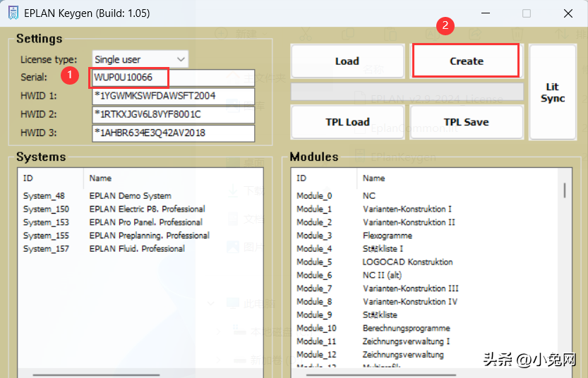Sort Systems list by the Name column header
The height and width of the screenshot is (378, 588).
[100, 178]
